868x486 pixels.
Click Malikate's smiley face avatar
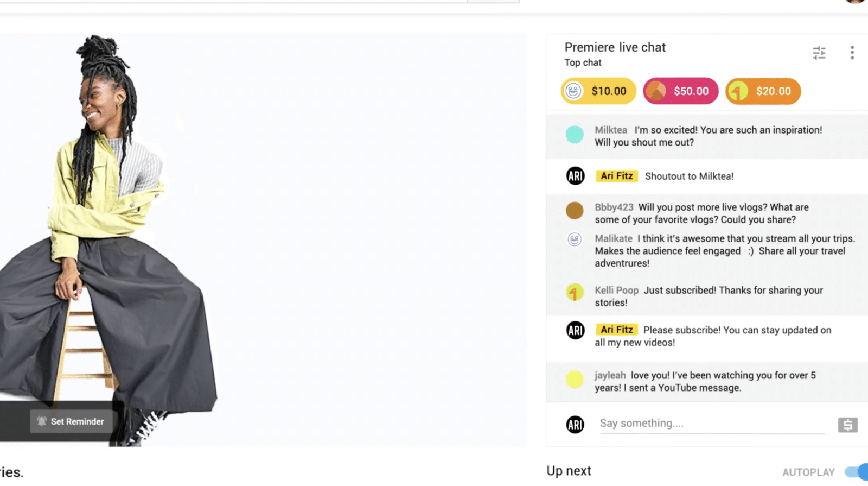(575, 239)
